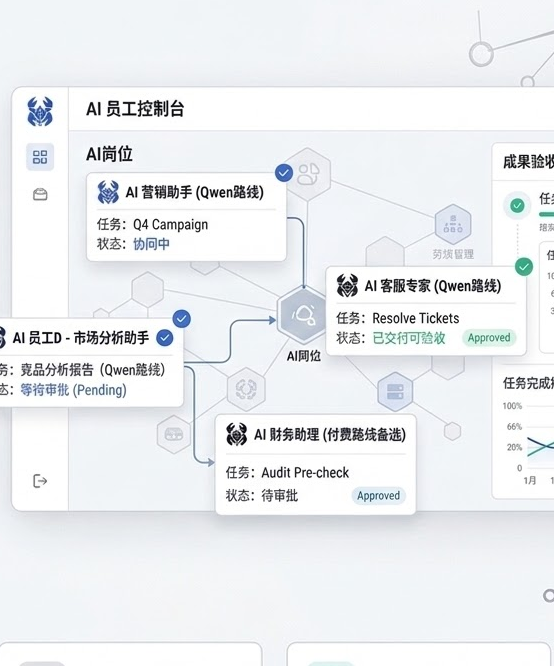Click the 1月 axis label on chart
The image size is (554, 666).
[530, 480]
